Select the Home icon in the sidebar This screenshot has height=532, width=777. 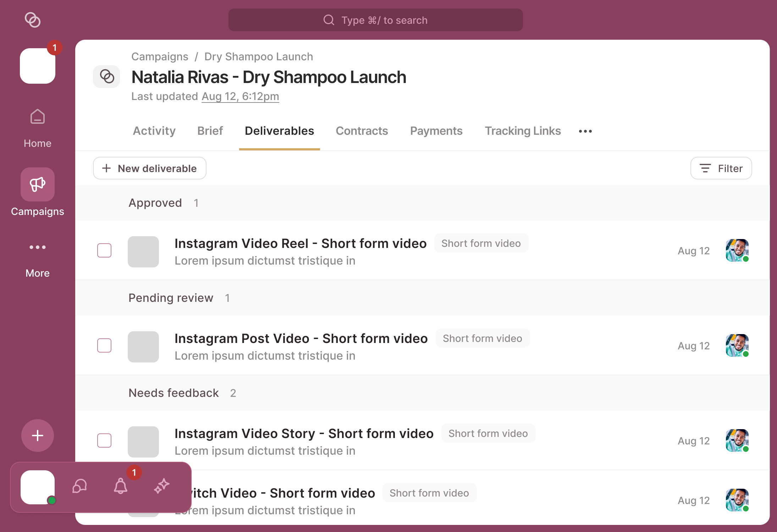point(37,117)
